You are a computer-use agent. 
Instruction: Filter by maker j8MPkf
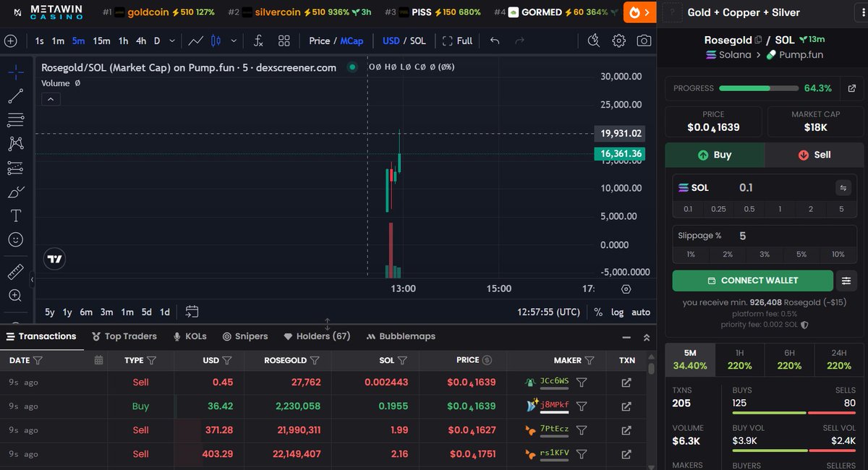click(x=582, y=406)
